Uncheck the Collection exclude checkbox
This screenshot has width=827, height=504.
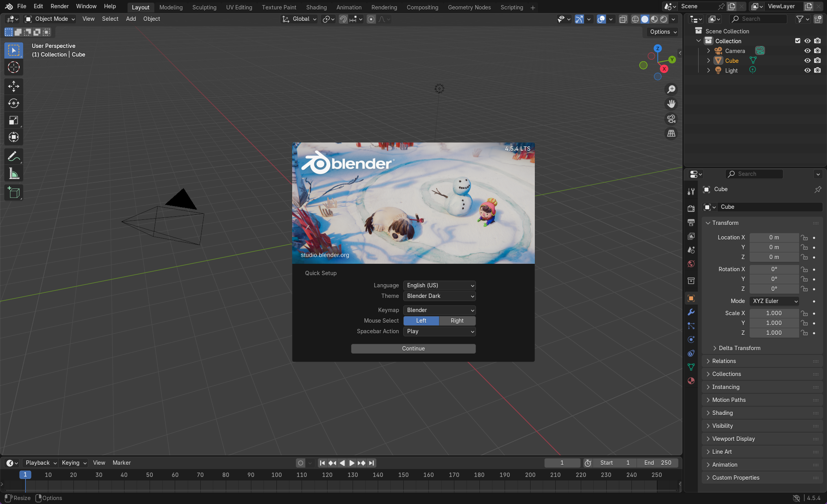tap(798, 41)
